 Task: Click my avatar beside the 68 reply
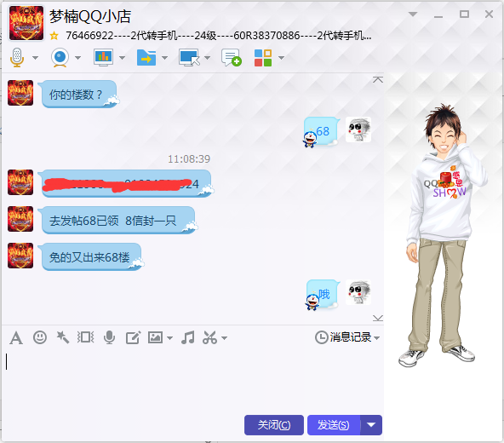tap(358, 129)
